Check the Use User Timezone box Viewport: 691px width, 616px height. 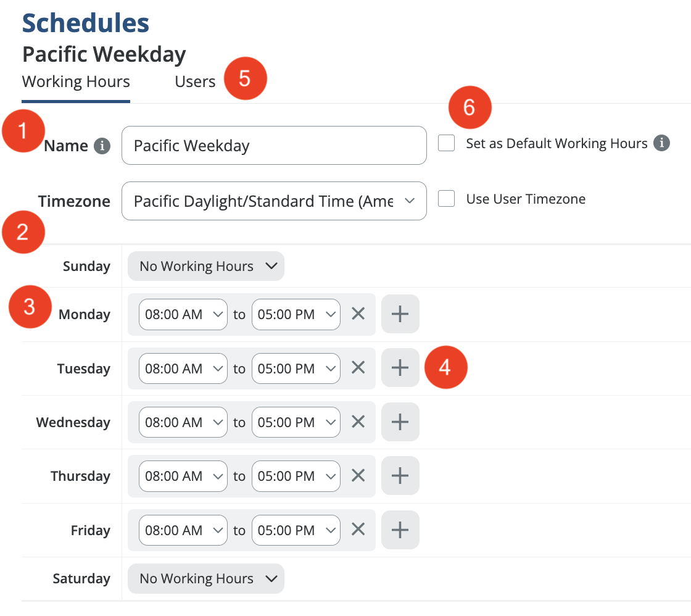click(x=446, y=199)
